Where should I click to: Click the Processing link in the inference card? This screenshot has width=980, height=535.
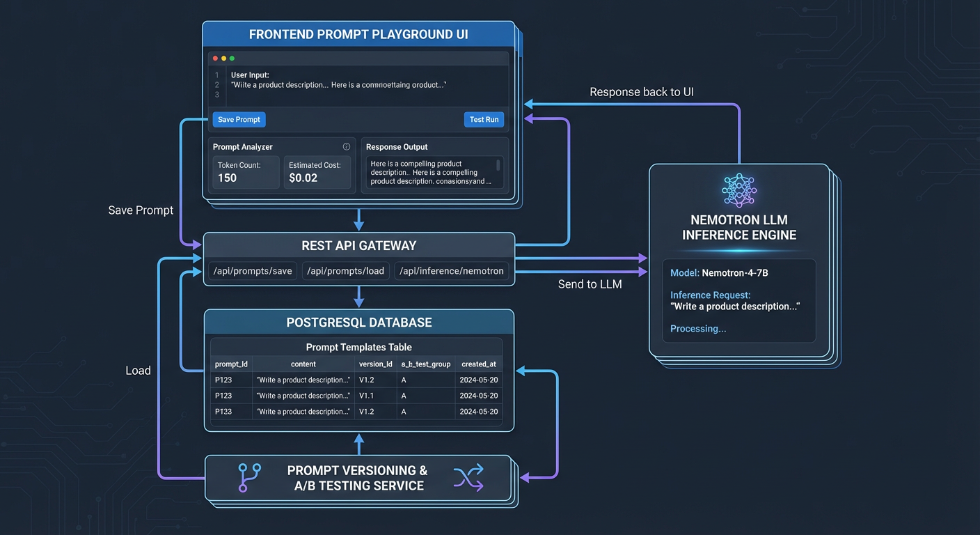pos(698,328)
